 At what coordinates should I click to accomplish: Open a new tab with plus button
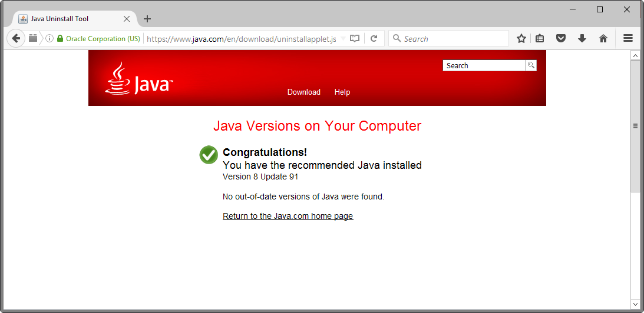pyautogui.click(x=147, y=19)
